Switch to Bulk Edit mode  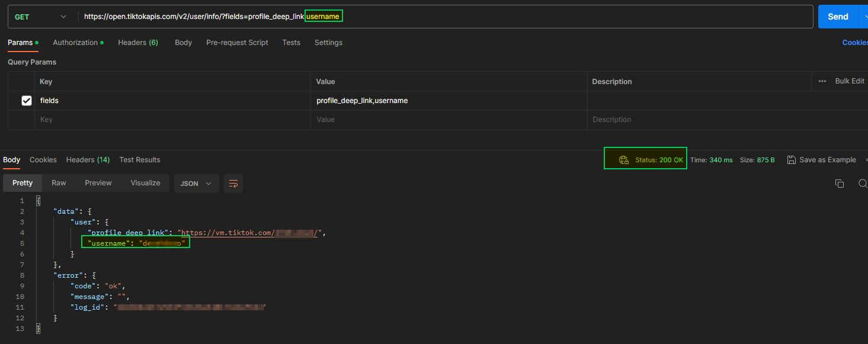tap(850, 81)
